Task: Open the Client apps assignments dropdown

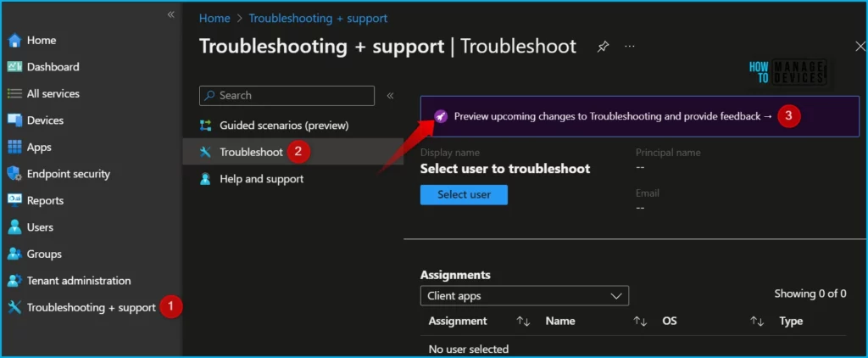Action: pos(524,296)
